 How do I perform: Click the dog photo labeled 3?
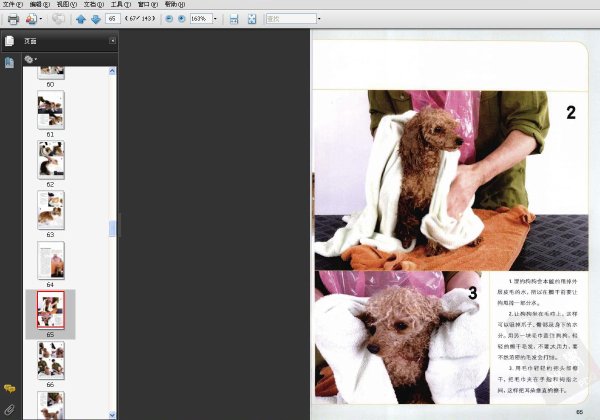[402, 337]
